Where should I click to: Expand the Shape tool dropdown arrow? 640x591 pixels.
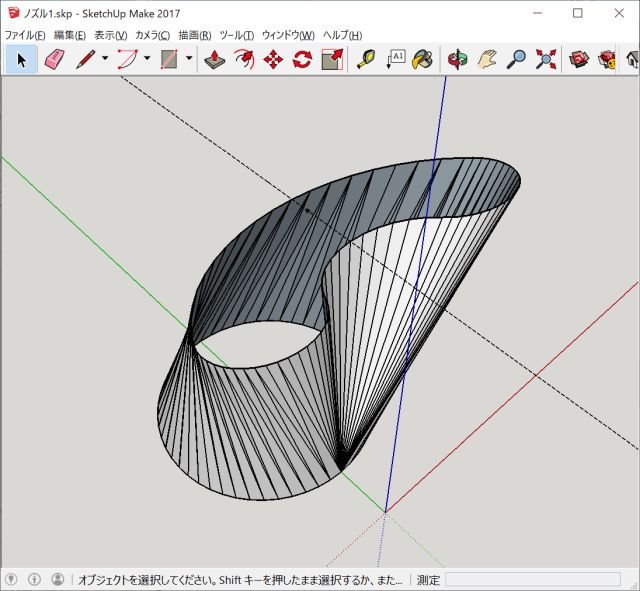(189, 60)
